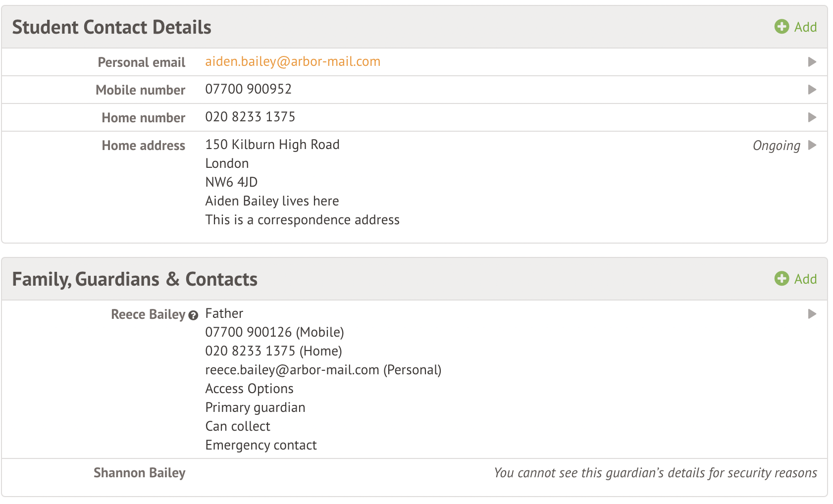This screenshot has height=504, width=833.
Task: Click Reece Bailey's mobile 07700 900126
Action: point(249,332)
